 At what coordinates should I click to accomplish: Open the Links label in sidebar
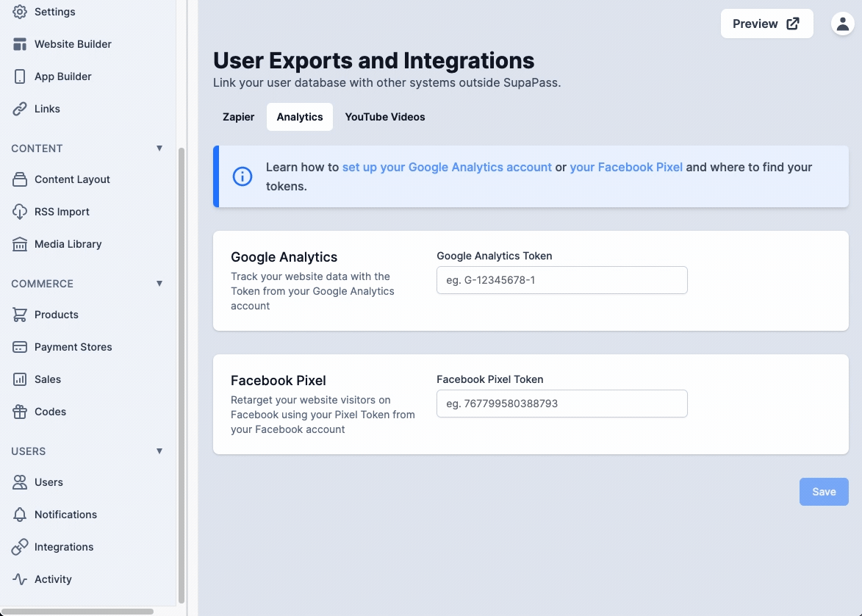[x=47, y=109]
